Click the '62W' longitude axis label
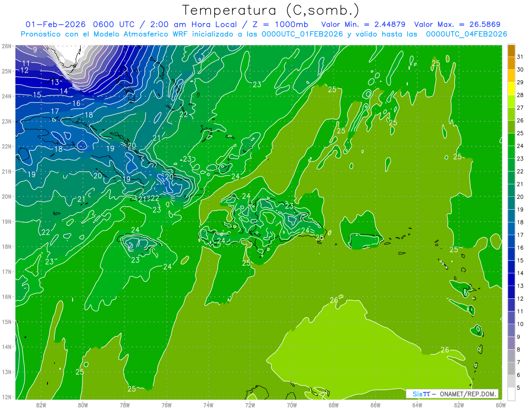The width and height of the screenshot is (532, 411). (x=459, y=404)
